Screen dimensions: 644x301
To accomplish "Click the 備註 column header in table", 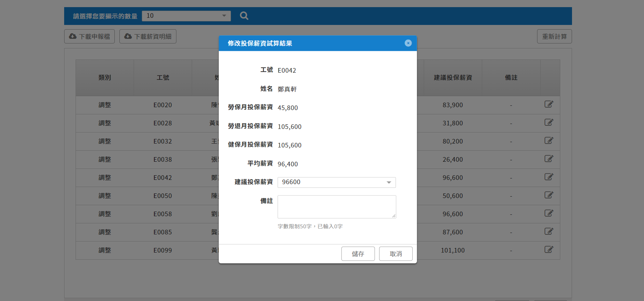I will (x=511, y=78).
